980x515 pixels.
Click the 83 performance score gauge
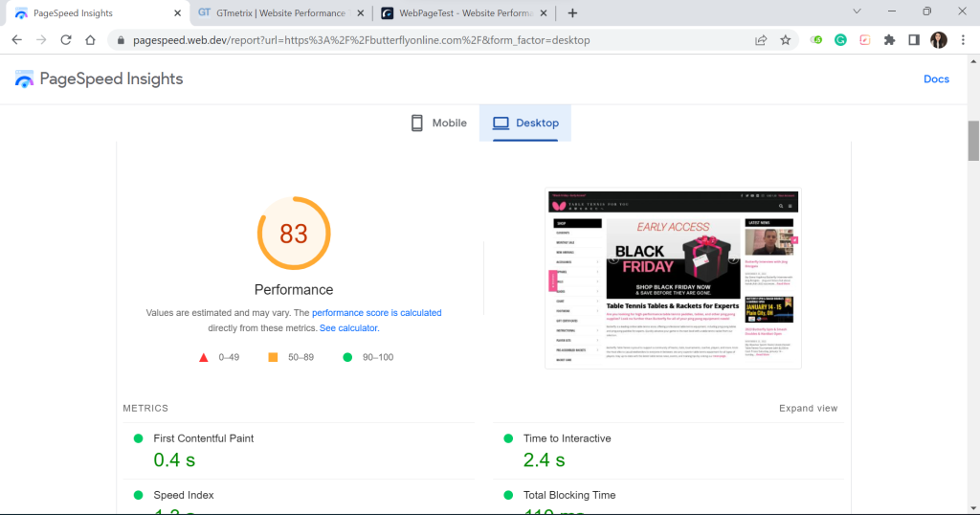click(294, 234)
